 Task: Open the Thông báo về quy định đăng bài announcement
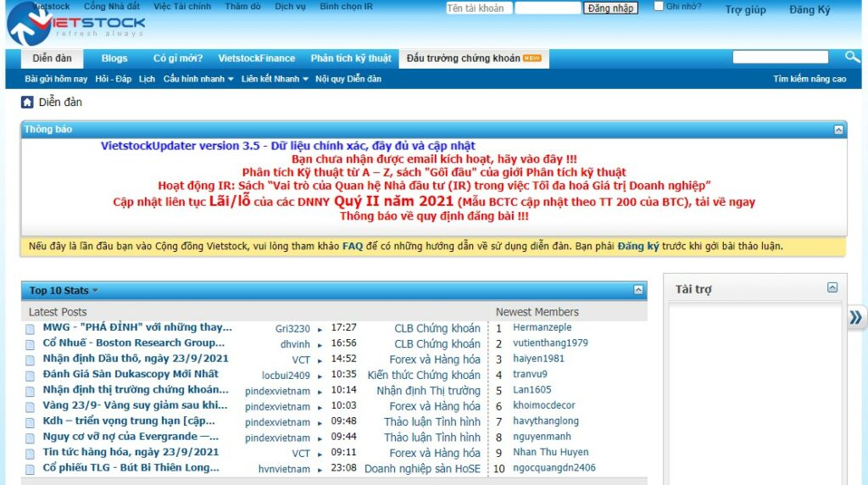(x=434, y=216)
